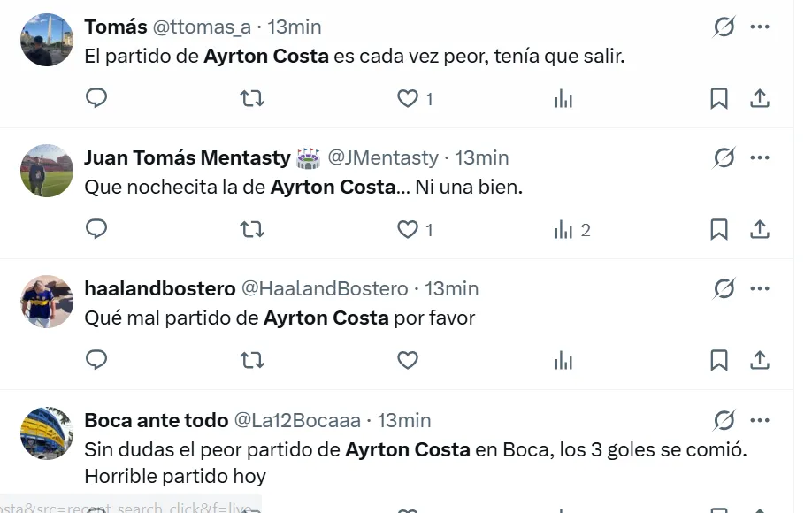The height and width of the screenshot is (513, 812).
Task: Open haalandbostero's profile picture
Action: tap(47, 302)
